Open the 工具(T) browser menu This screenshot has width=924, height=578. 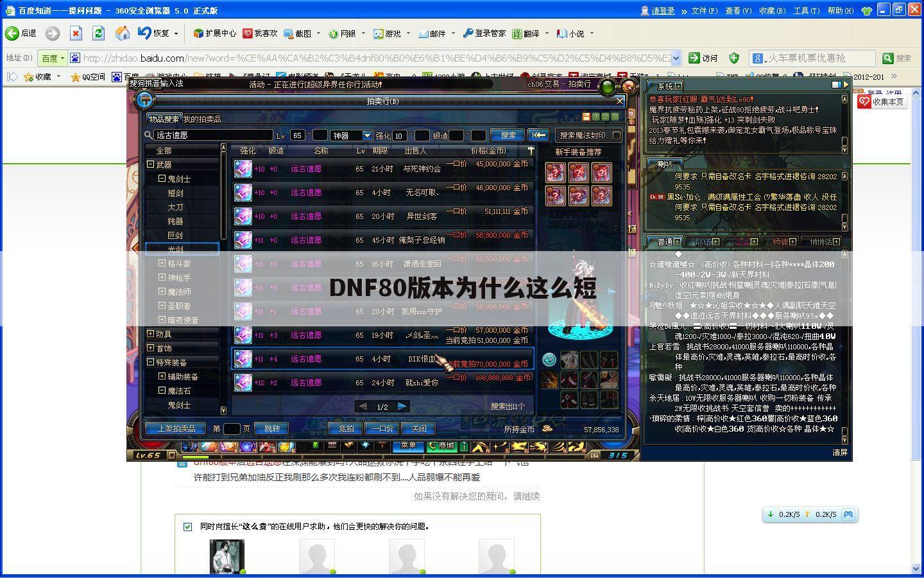[807, 10]
